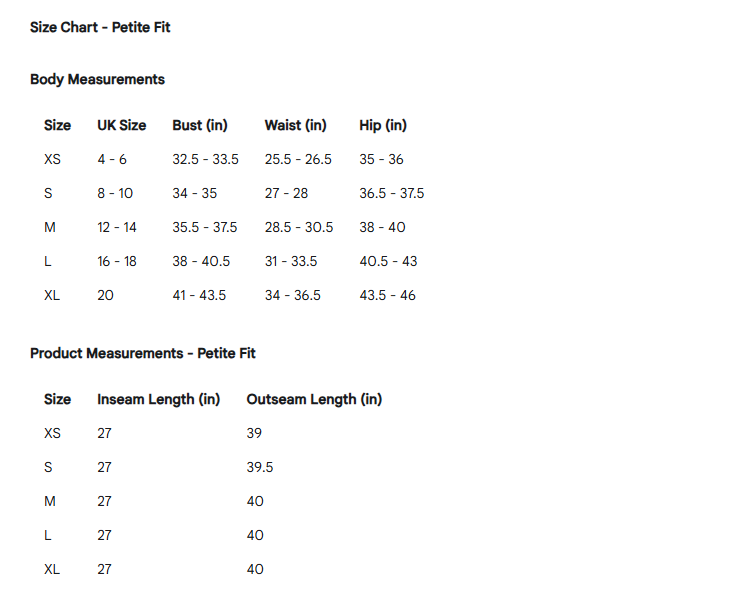Click the Bust (in) column header
745x608 pixels.
point(200,125)
